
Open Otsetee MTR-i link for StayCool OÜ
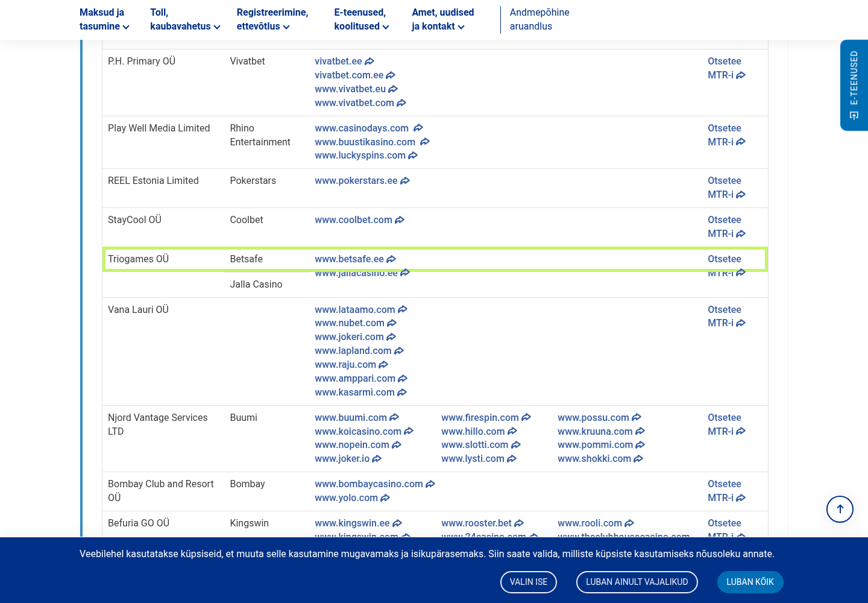[726, 227]
